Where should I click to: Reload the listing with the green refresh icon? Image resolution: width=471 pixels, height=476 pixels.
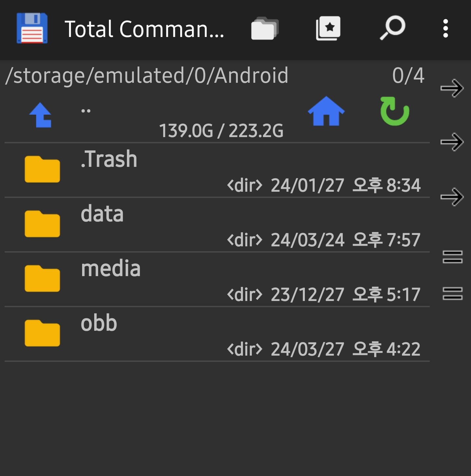(395, 111)
